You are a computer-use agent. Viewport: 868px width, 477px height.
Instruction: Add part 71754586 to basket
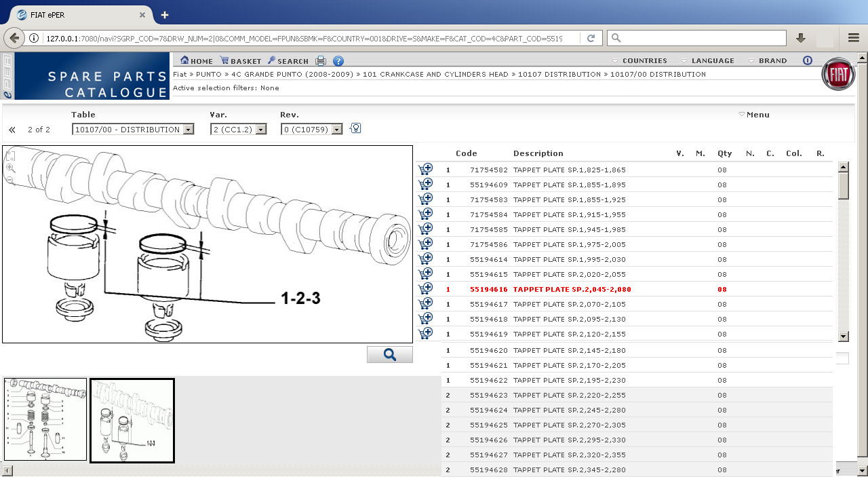coord(425,244)
